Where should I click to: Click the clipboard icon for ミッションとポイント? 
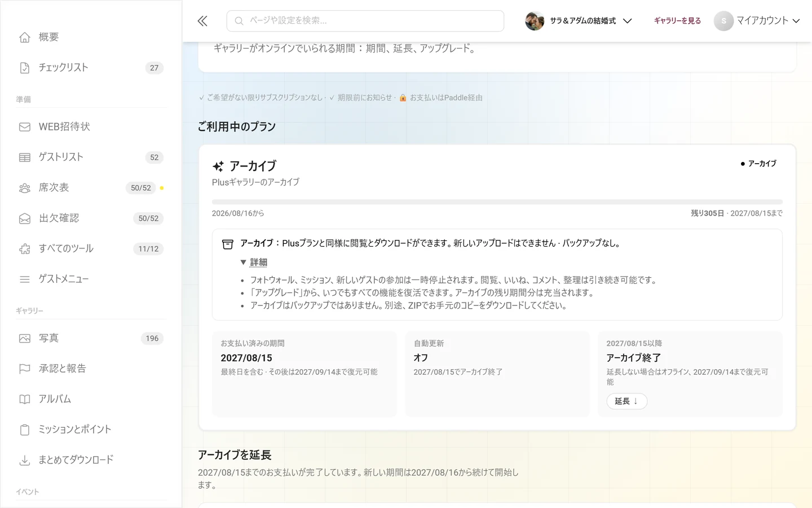click(25, 430)
